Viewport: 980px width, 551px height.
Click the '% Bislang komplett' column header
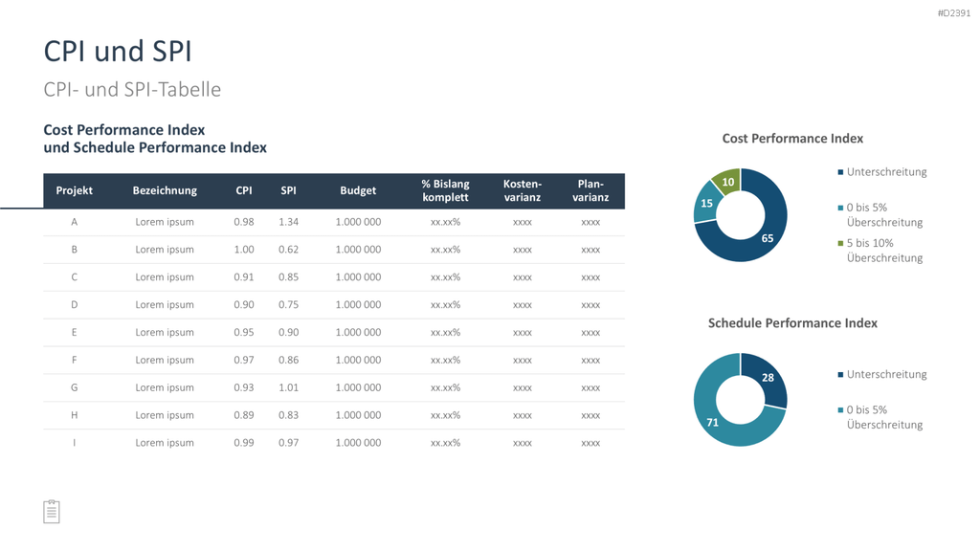[x=445, y=190]
